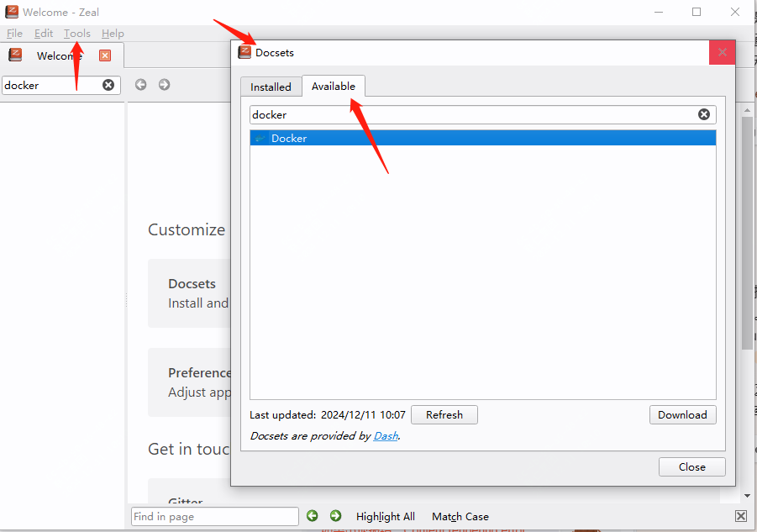Close the find in page bar
Viewport: 757px width, 532px height.
[x=740, y=516]
